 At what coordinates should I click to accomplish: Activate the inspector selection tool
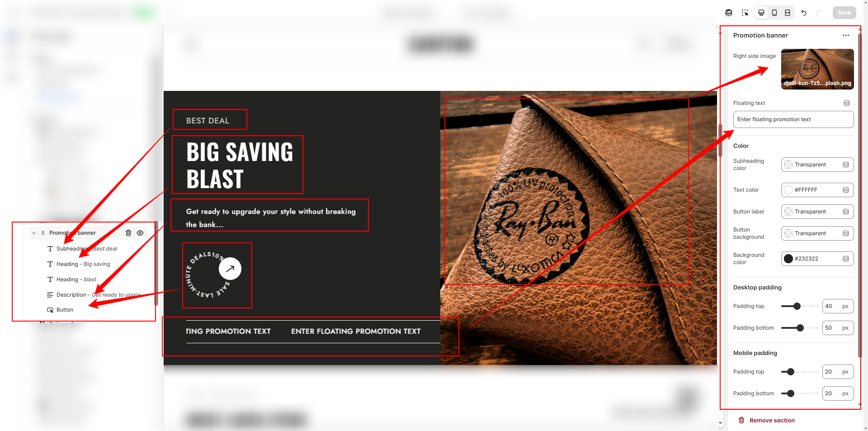pos(745,13)
